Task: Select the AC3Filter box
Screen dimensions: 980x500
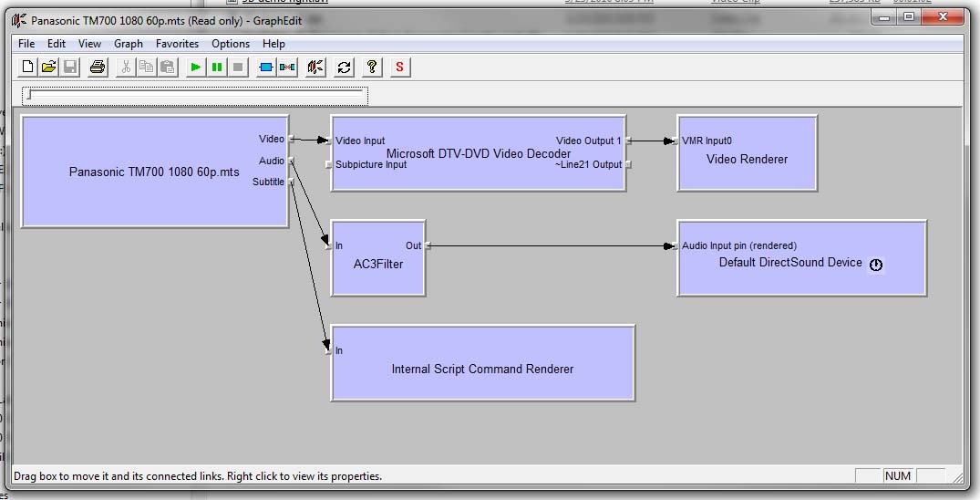Action: click(378, 258)
